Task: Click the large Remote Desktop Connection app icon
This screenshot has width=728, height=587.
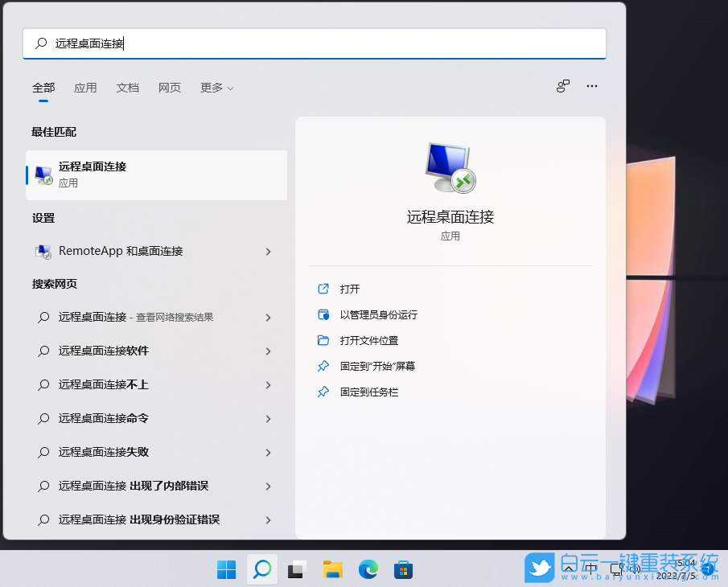Action: tap(450, 167)
